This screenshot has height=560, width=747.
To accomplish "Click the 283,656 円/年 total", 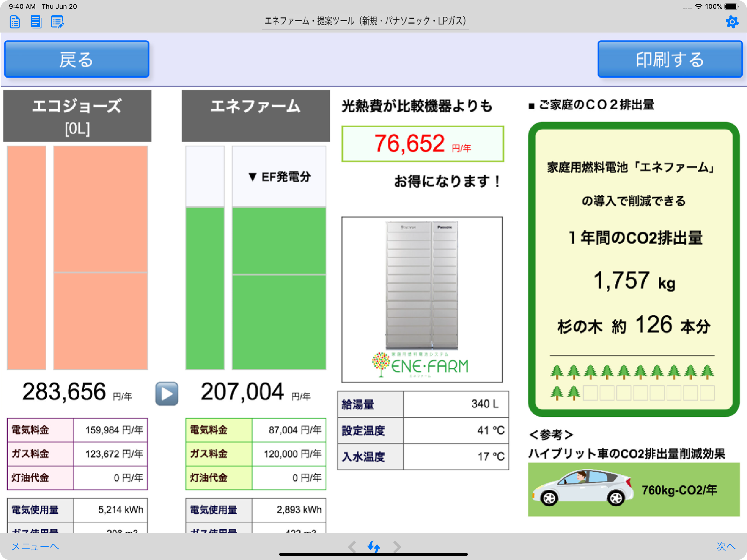I will [x=77, y=392].
